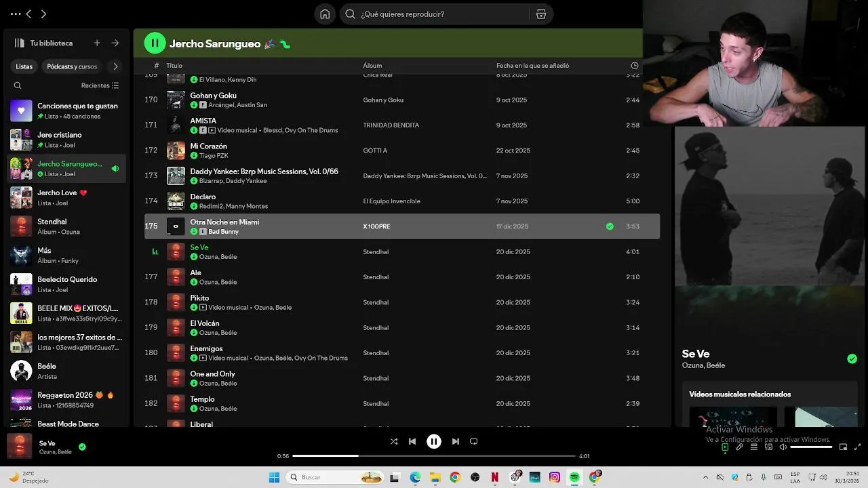Click the song title Gohan y Goku
Viewport: 868px width, 488px height.
(213, 96)
